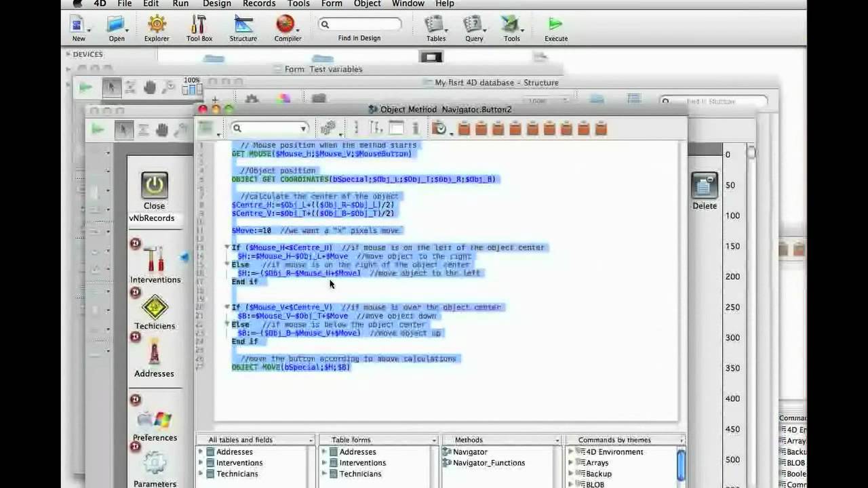Collapse the first If block in code
Screen dimensions: 868x488
click(227, 247)
